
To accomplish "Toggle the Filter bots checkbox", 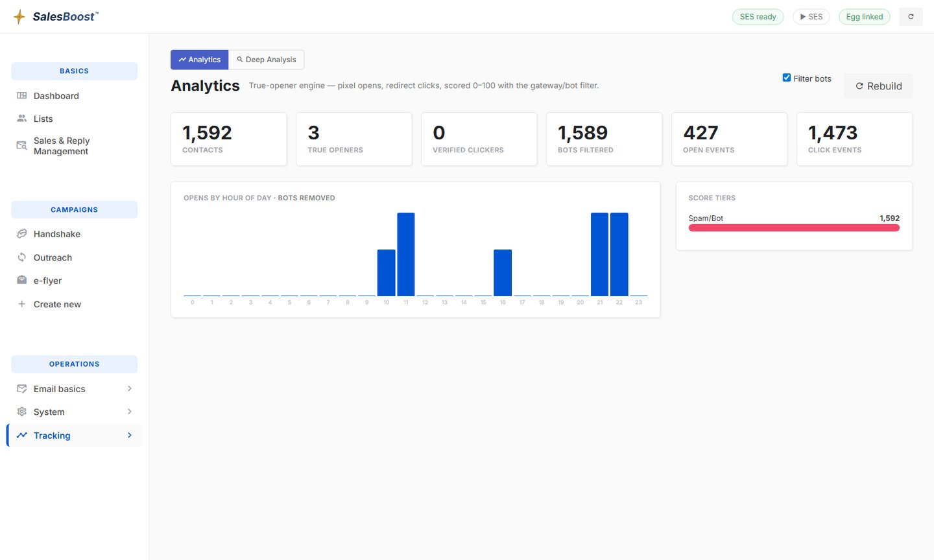I will [x=787, y=78].
